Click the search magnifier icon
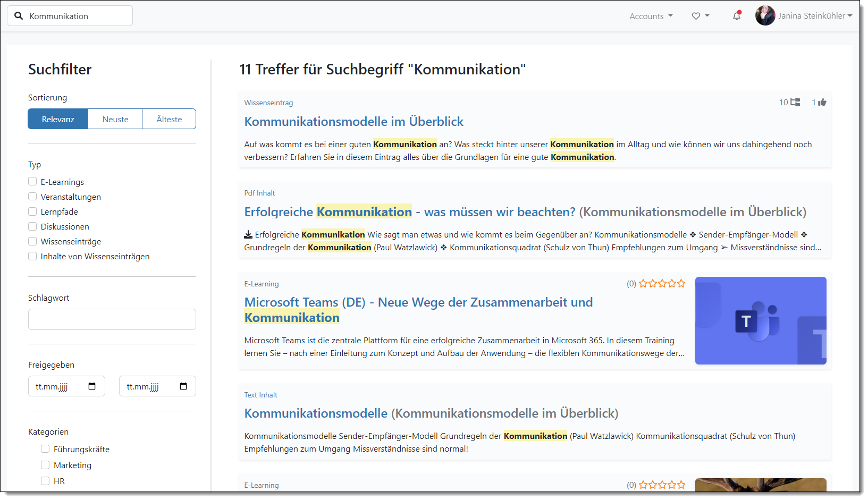 (x=19, y=15)
